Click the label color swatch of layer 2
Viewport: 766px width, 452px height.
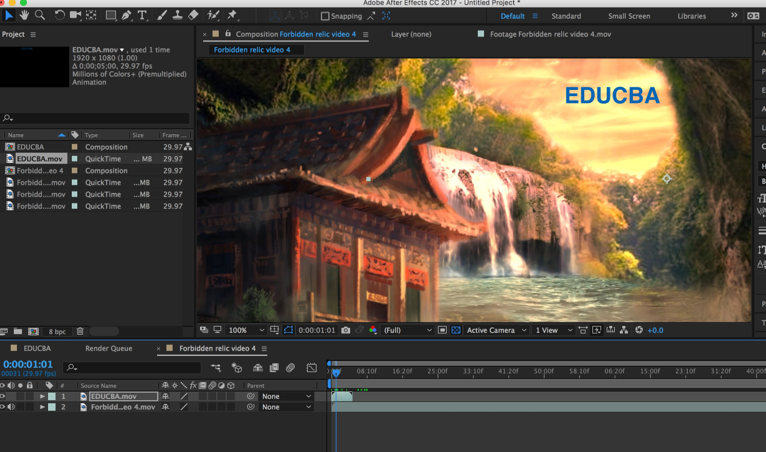click(52, 407)
